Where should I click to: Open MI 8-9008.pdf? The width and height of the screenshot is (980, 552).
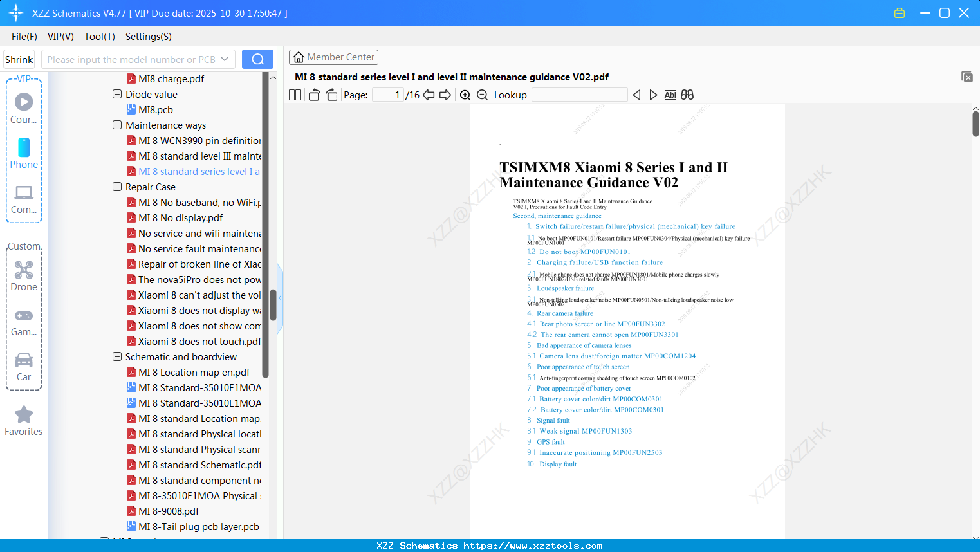point(163,511)
